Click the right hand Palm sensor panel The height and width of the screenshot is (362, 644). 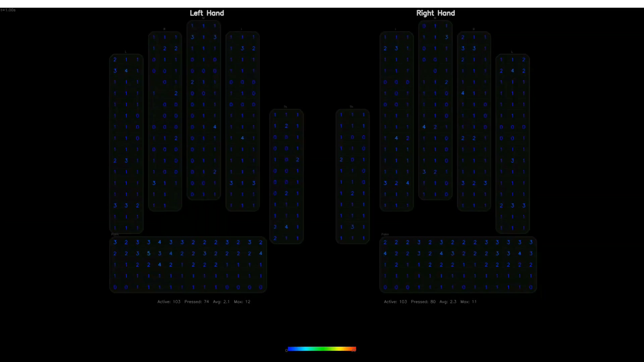tap(458, 265)
